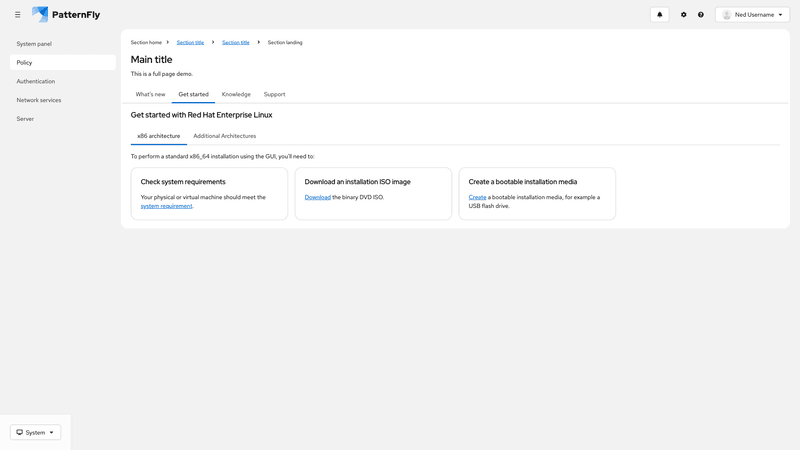Open the System context selector
Viewport: 800px width, 450px height.
click(x=36, y=432)
